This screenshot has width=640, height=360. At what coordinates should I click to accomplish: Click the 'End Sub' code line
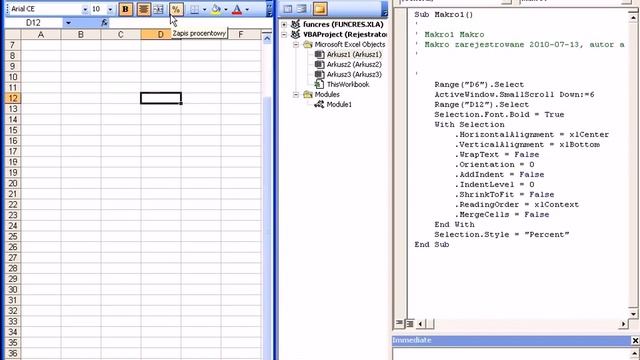432,244
